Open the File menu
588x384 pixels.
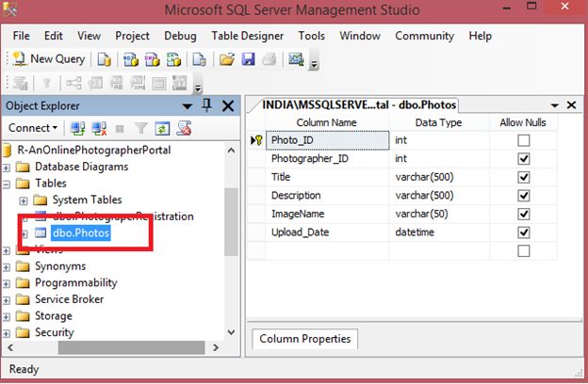coord(21,36)
